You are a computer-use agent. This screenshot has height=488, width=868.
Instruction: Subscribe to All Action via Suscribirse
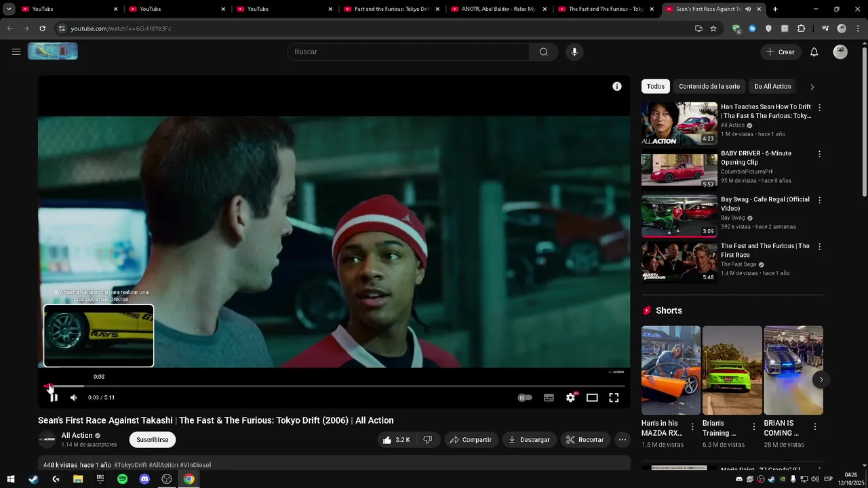(153, 440)
